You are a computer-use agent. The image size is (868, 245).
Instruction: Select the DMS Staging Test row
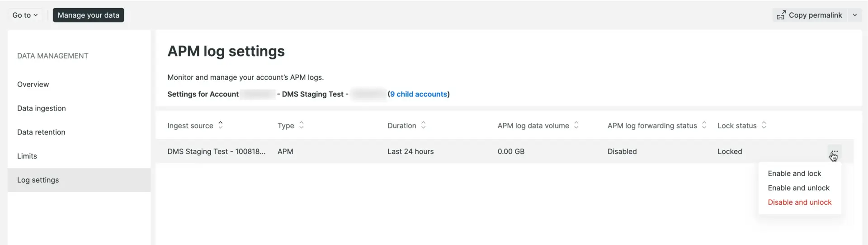click(x=505, y=151)
